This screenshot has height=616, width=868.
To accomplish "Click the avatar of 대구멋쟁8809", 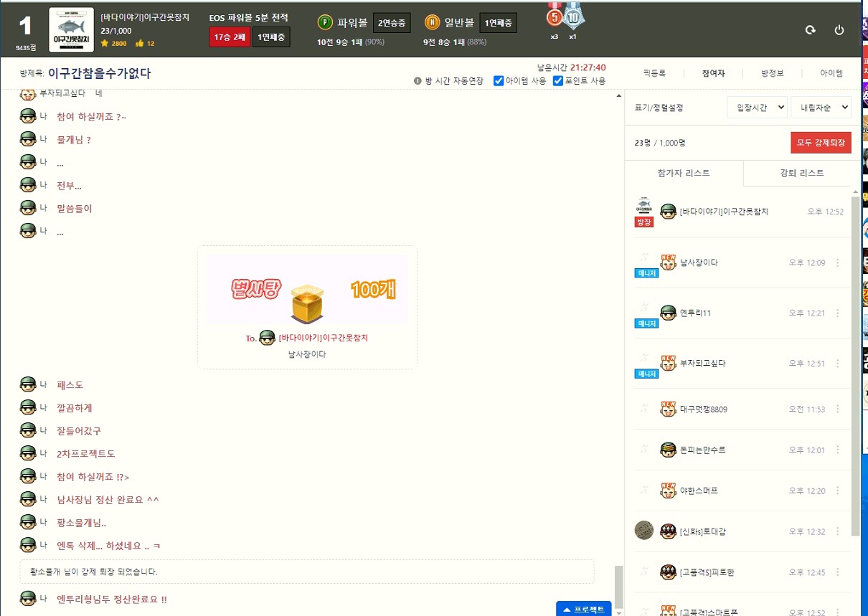I will point(668,409).
